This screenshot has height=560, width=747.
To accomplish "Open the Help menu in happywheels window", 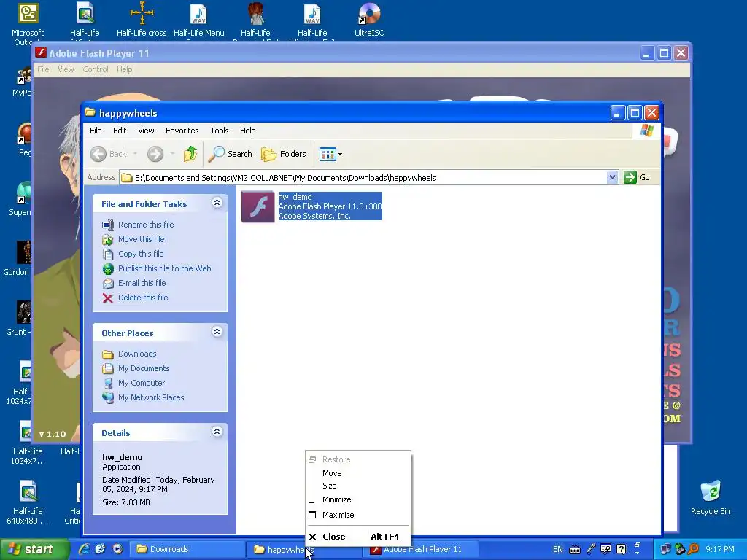I will coord(248,131).
